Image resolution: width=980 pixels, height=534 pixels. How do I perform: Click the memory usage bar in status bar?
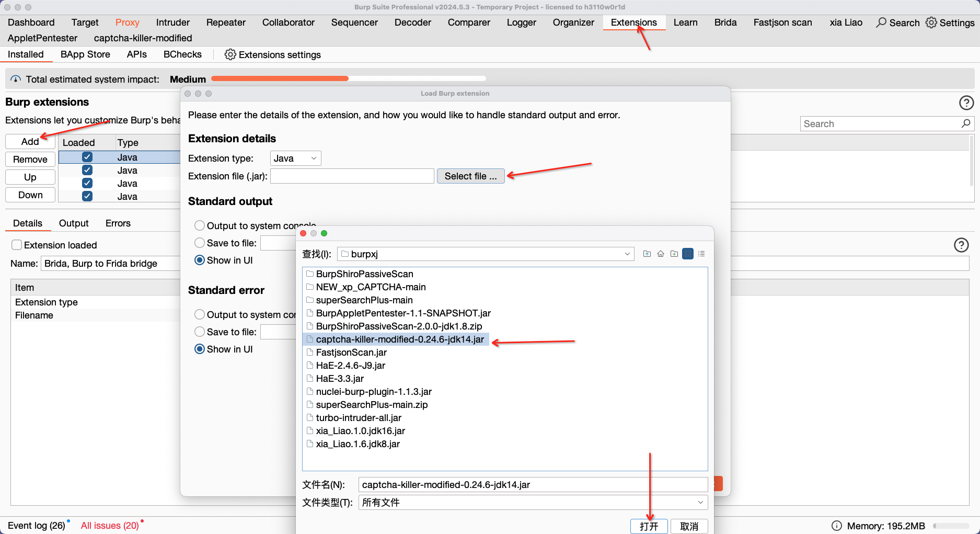[x=951, y=526]
